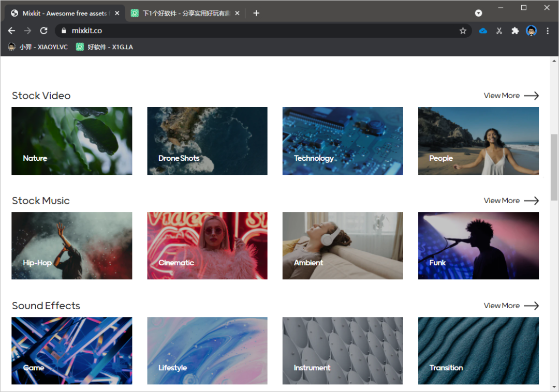The image size is (559, 392).
Task: Open the Extensions puzzle piece menu
Action: [x=515, y=31]
